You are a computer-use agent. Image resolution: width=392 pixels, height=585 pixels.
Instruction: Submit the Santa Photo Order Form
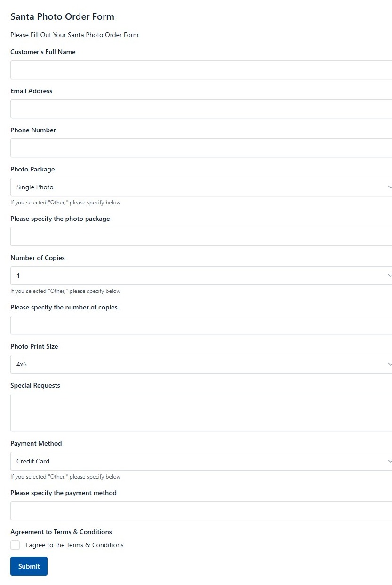pyautogui.click(x=29, y=566)
